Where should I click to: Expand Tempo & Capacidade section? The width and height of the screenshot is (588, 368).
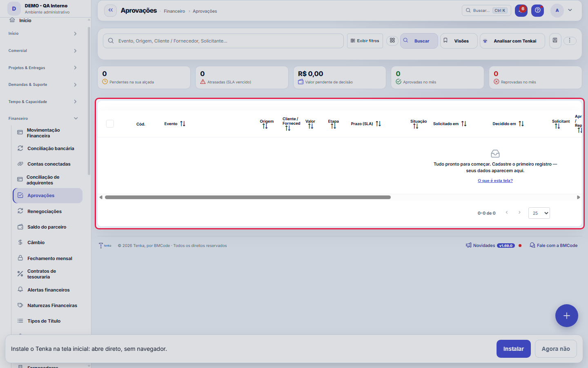[x=42, y=102]
